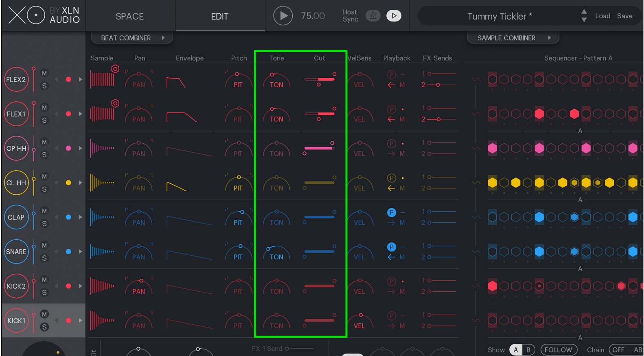Show pattern A
Viewport: 644px width, 356px height.
point(516,350)
